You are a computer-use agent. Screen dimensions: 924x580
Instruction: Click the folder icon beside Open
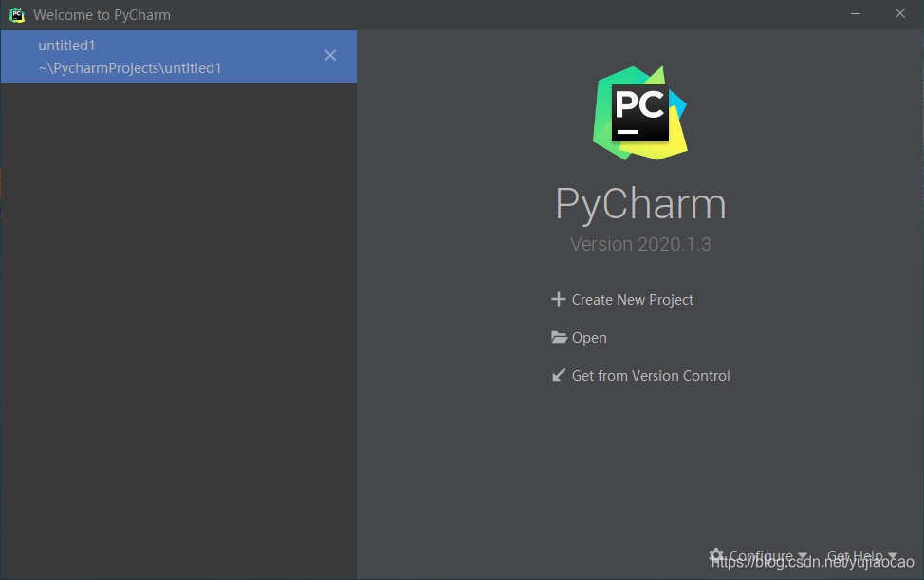pyautogui.click(x=559, y=337)
